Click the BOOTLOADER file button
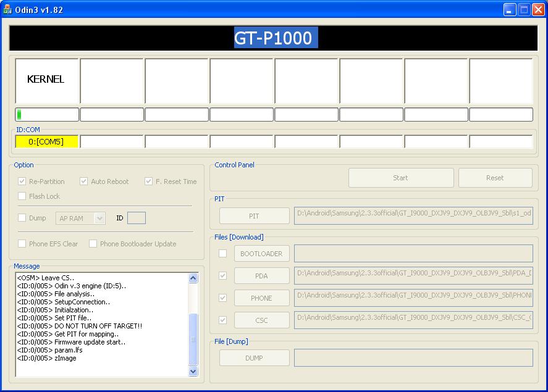This screenshot has width=548, height=392. [262, 254]
